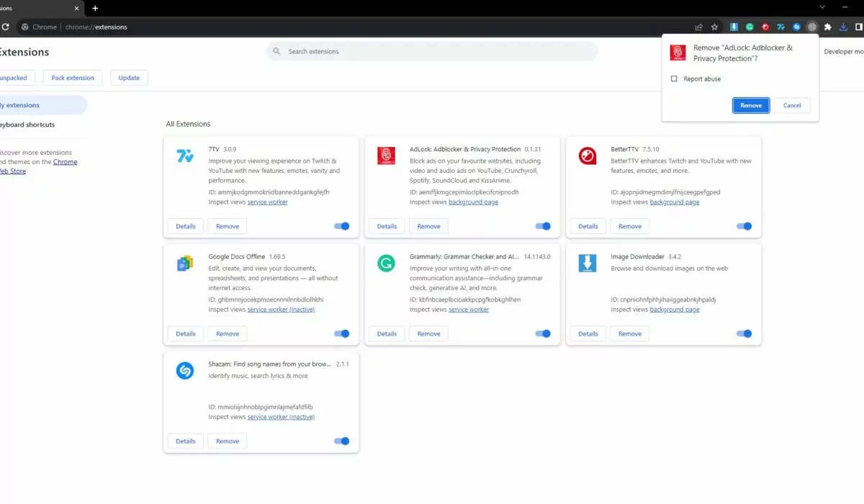Open Details for 7TV
Screen dimensions: 864x504
click(186, 226)
